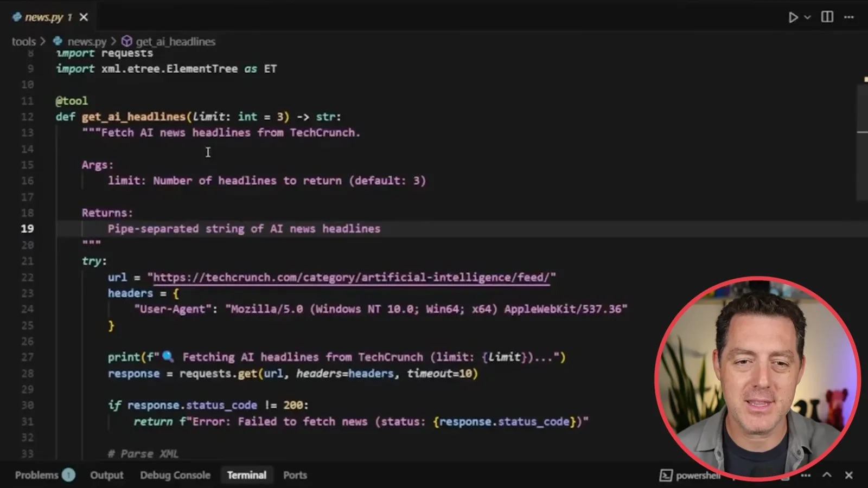
Task: Click the "headers = {" assignment line
Action: pyautogui.click(x=143, y=293)
